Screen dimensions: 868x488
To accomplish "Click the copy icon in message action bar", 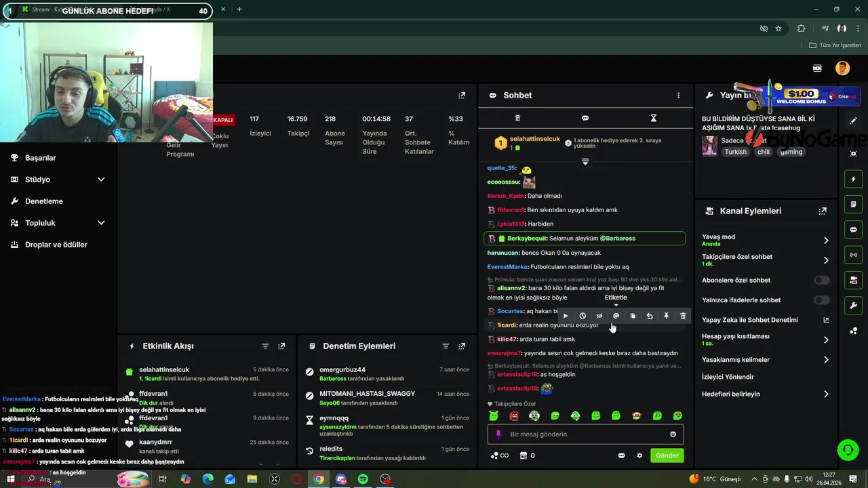I will coord(633,316).
